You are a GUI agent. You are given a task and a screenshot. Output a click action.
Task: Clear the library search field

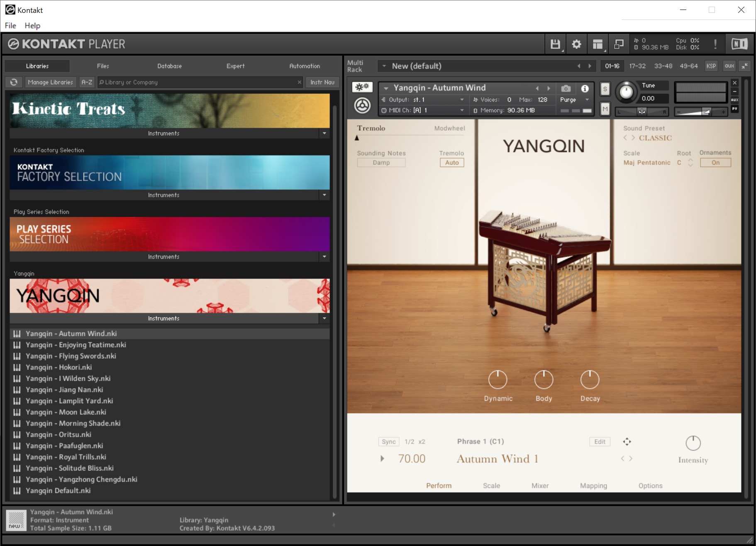click(x=299, y=82)
